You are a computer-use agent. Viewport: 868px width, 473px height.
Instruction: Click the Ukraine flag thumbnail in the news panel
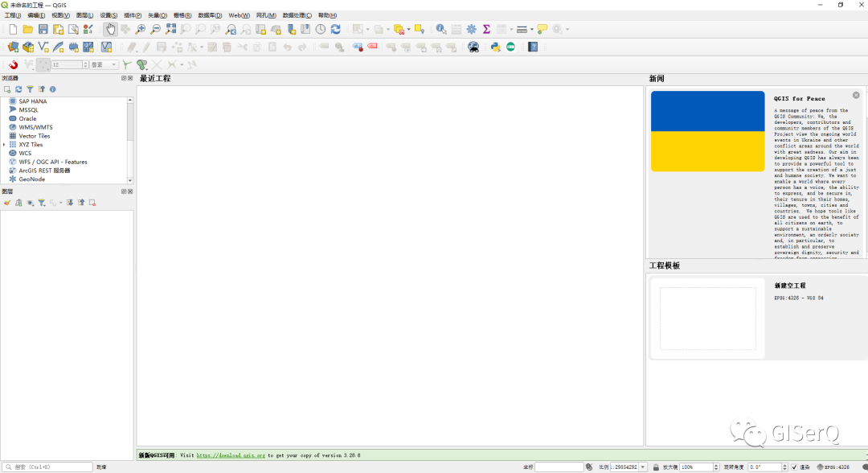707,131
